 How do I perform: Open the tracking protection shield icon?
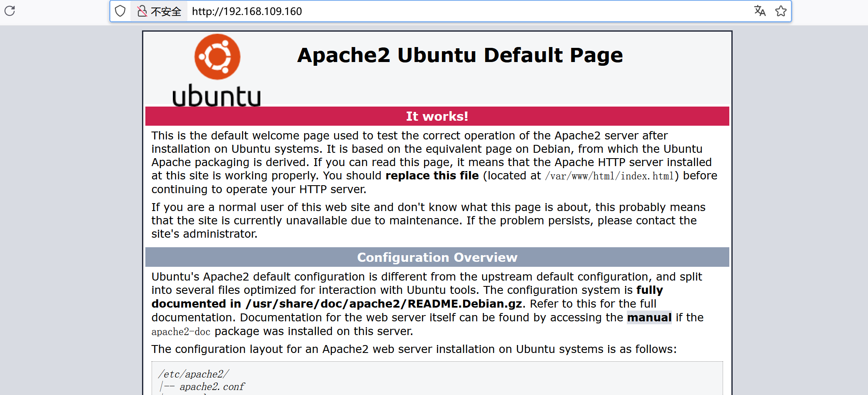pos(120,11)
